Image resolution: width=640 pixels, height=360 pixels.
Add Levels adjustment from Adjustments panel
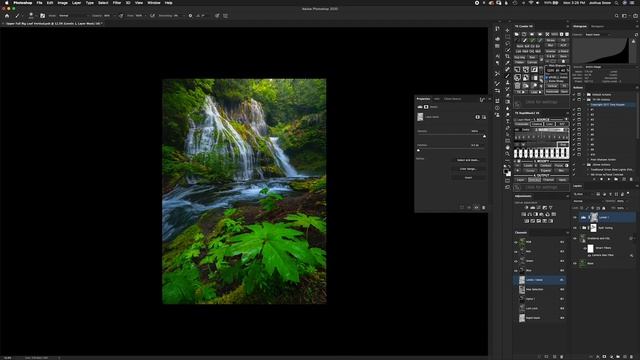[533, 207]
